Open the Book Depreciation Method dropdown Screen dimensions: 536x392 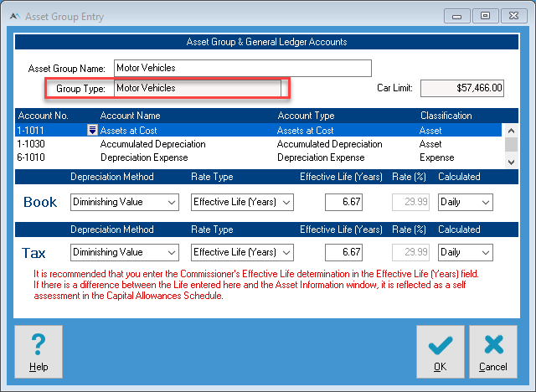[x=124, y=203]
